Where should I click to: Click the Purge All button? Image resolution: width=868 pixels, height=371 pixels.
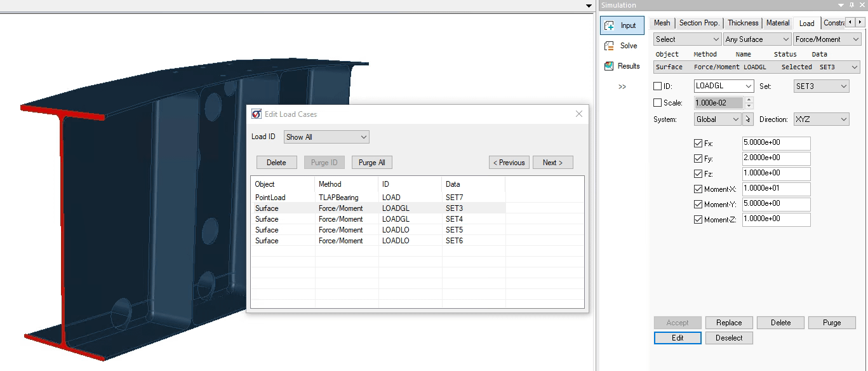pos(371,163)
